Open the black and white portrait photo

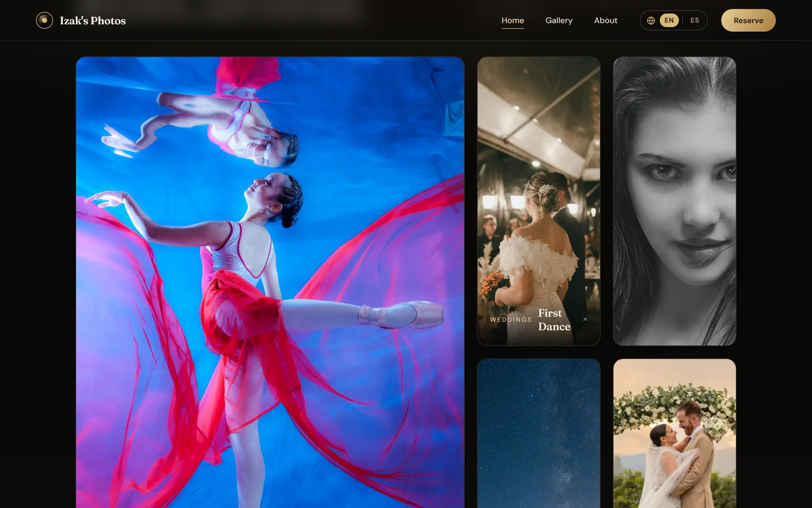pyautogui.click(x=675, y=201)
